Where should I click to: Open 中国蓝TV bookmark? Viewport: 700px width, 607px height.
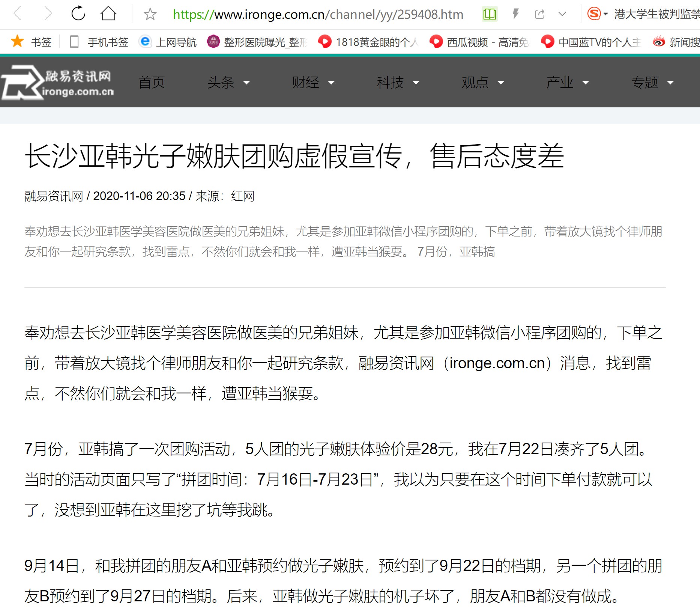591,42
